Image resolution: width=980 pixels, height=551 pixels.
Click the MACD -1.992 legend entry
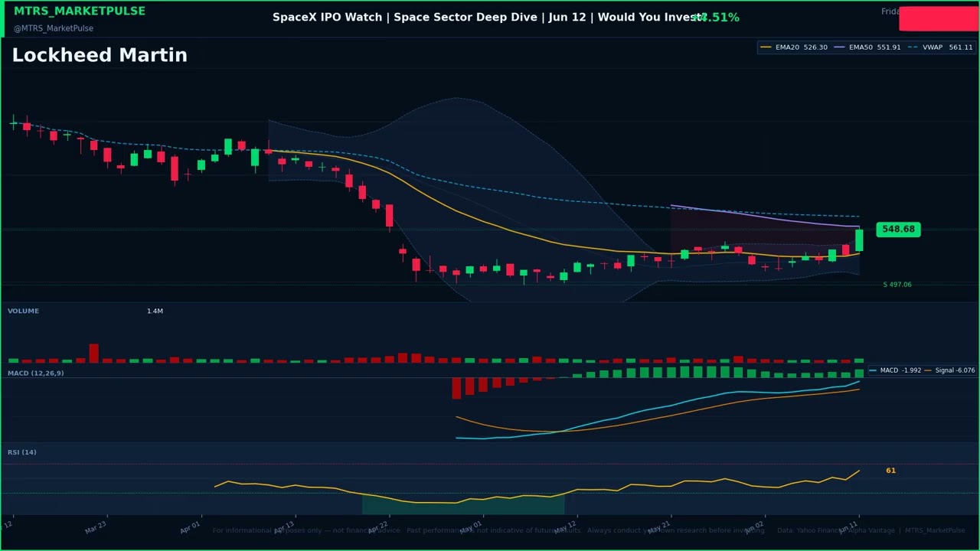point(894,370)
